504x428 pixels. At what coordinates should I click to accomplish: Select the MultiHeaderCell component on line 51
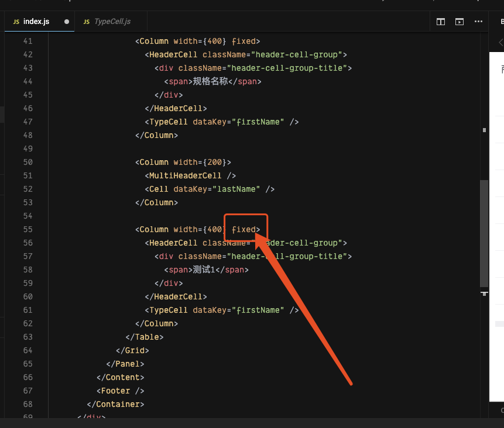(187, 175)
